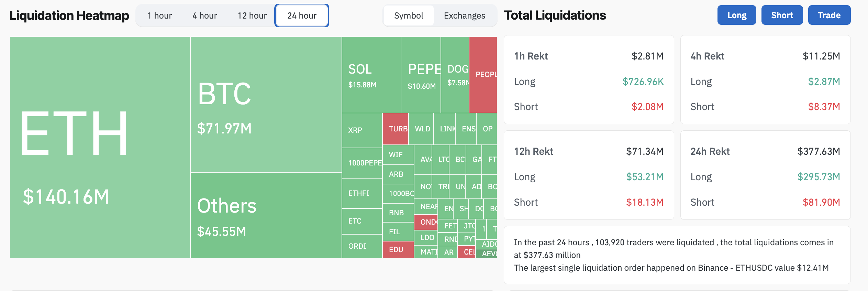Select the red TURBO tile
The width and height of the screenshot is (868, 291).
395,129
